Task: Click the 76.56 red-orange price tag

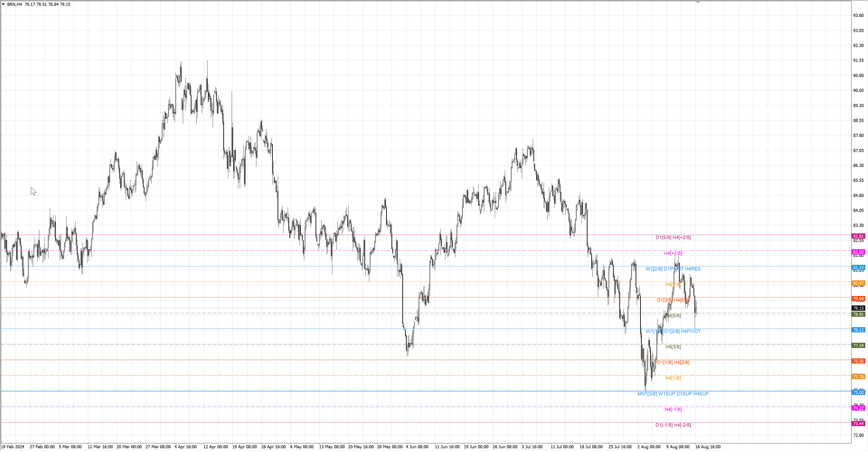Action: click(x=858, y=361)
